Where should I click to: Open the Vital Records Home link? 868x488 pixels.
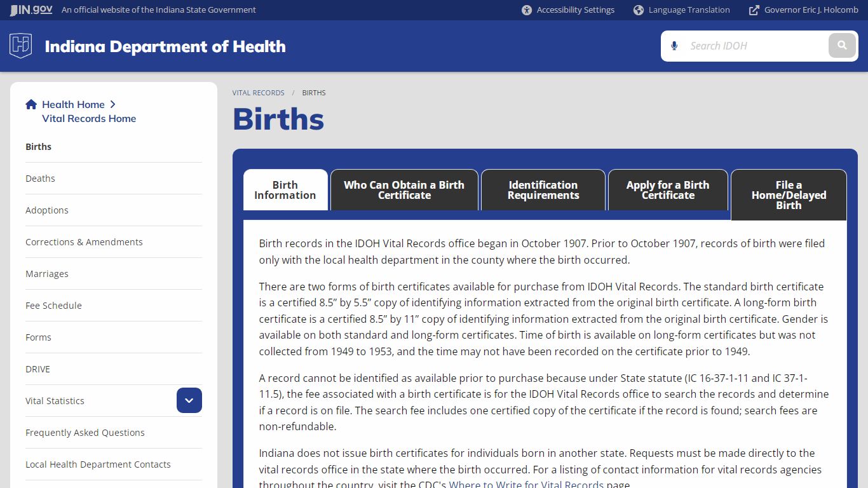pos(89,118)
